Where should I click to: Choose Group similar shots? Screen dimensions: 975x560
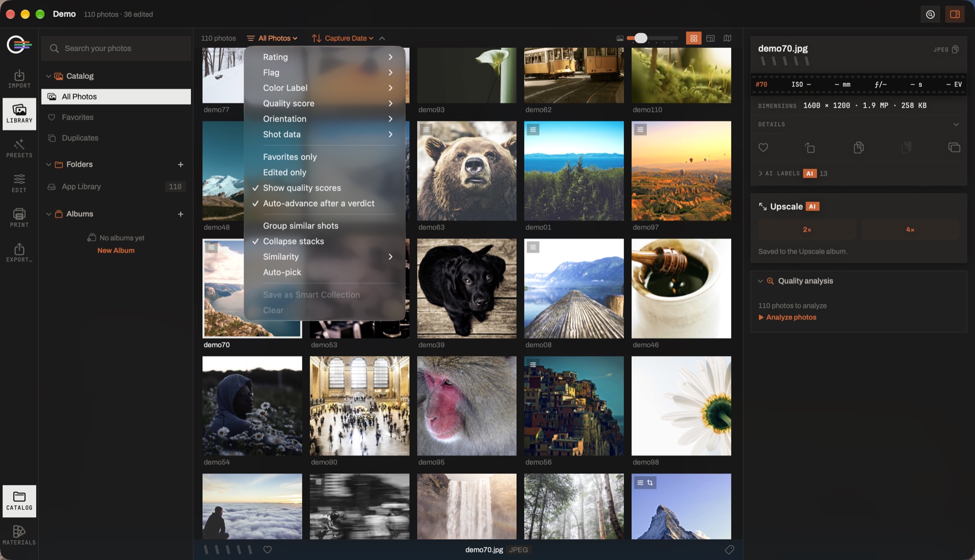pos(325,226)
